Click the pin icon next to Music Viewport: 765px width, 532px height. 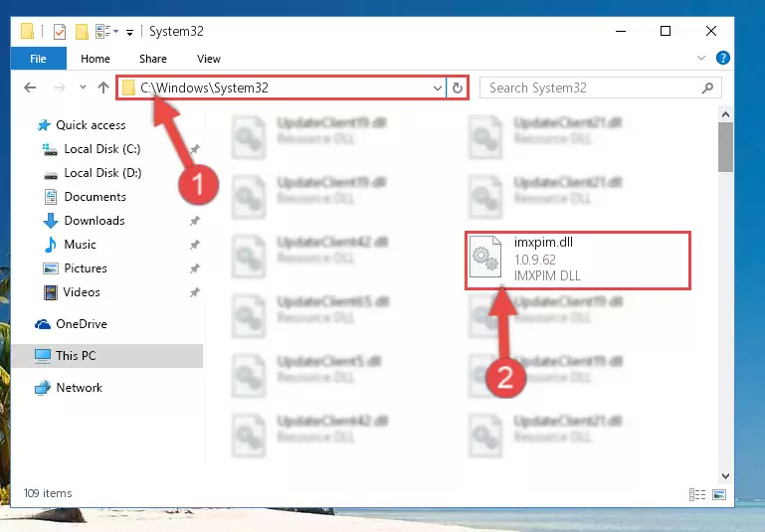(x=195, y=245)
